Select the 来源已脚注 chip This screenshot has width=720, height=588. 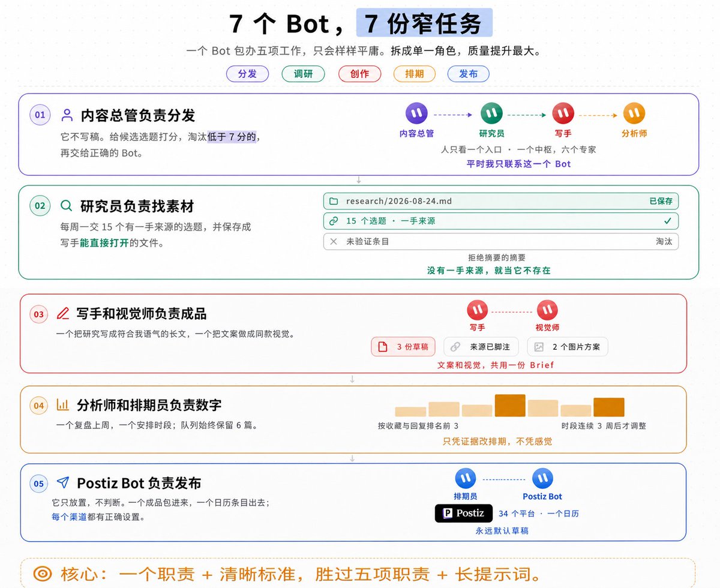point(482,347)
